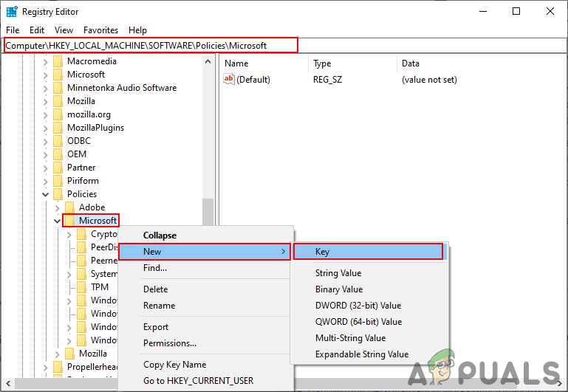Choose Delete in the context menu
Viewport: 568px width, 392px height.
coord(205,289)
